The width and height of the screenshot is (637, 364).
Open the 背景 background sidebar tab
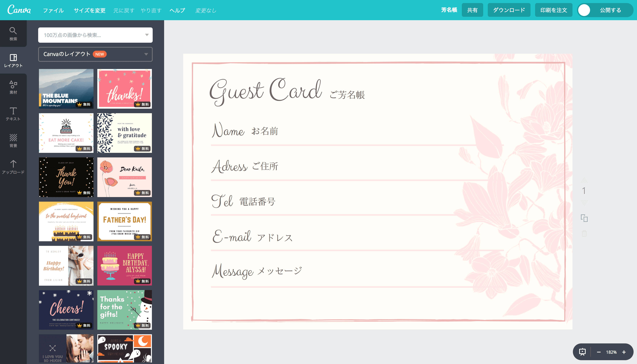13,140
